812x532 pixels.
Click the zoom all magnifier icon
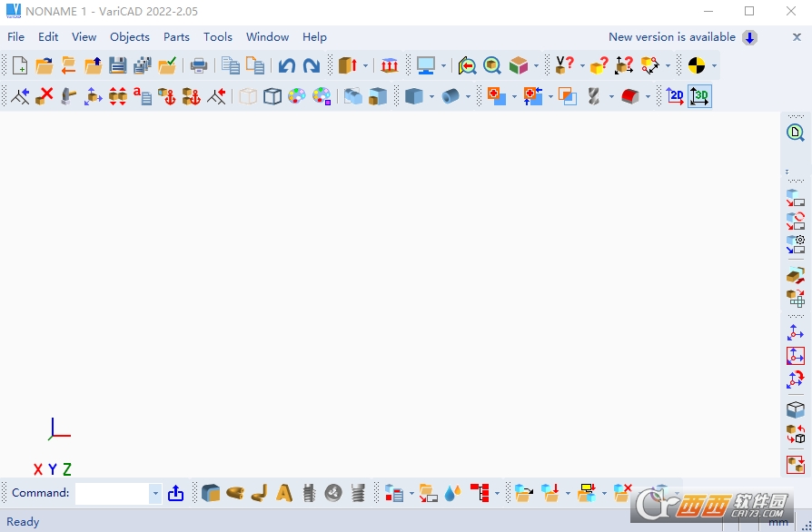coord(492,65)
